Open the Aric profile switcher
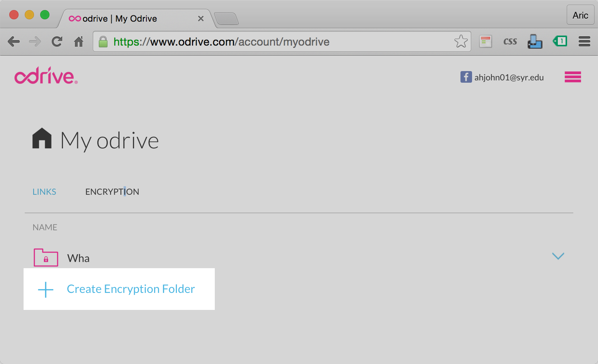598x364 pixels. [x=580, y=15]
